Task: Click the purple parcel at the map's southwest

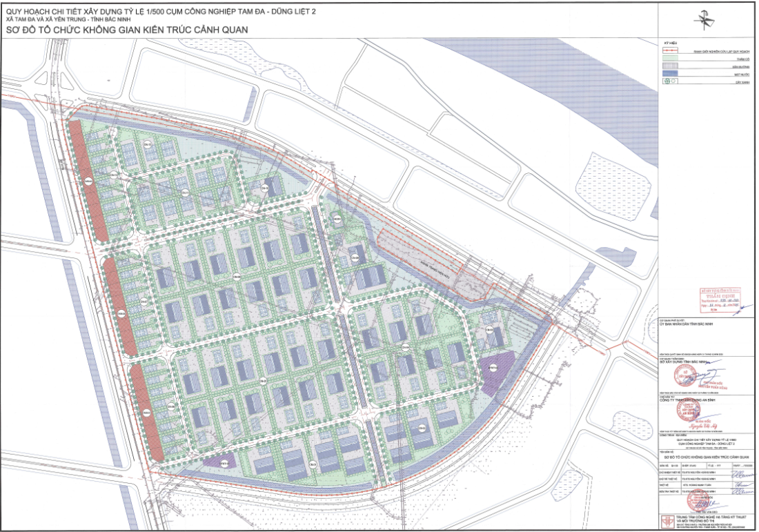Action: tap(220, 460)
